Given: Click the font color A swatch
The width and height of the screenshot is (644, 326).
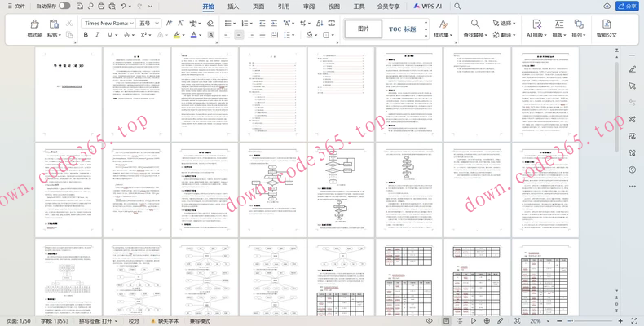Looking at the screenshot, I should (x=194, y=35).
